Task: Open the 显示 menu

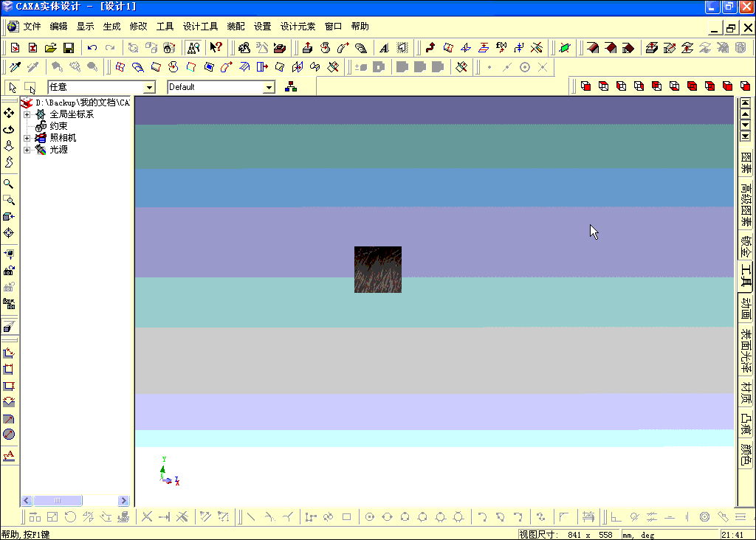Action: click(86, 27)
